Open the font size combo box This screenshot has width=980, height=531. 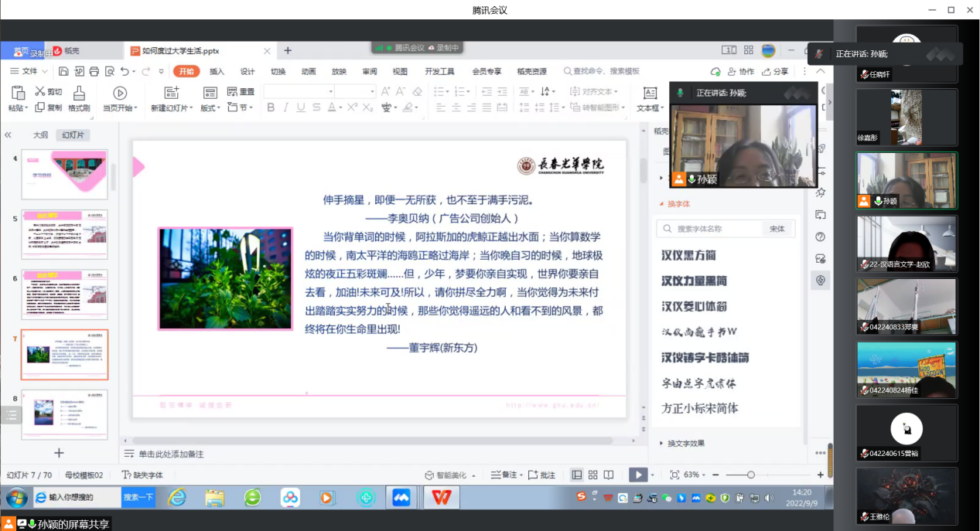tap(355, 91)
